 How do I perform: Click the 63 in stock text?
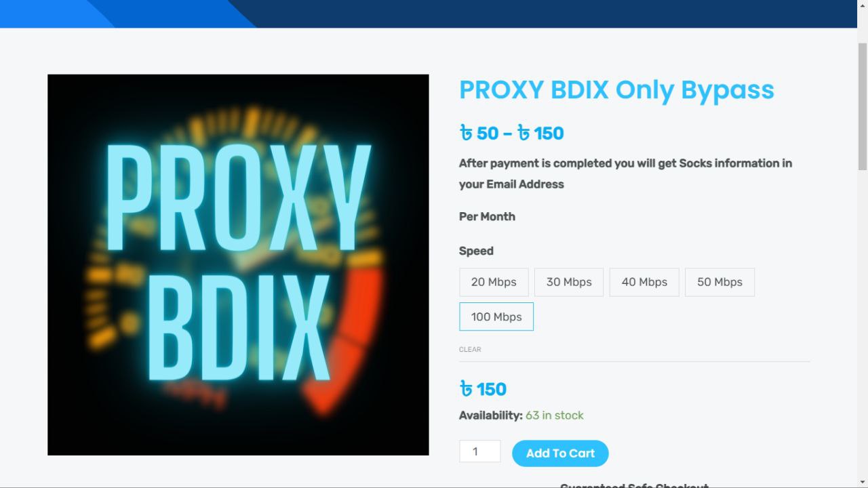(x=555, y=415)
